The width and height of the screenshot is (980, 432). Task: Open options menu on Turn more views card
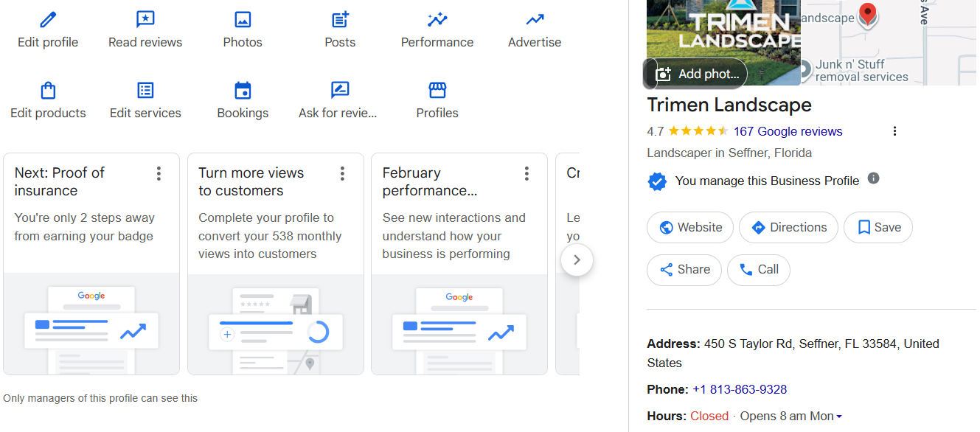point(342,173)
